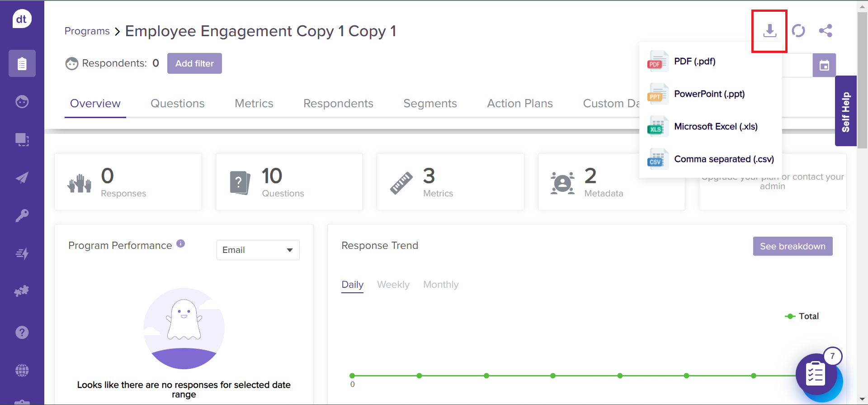Click the download export icon
Viewport: 868px width, 405px height.
[769, 31]
